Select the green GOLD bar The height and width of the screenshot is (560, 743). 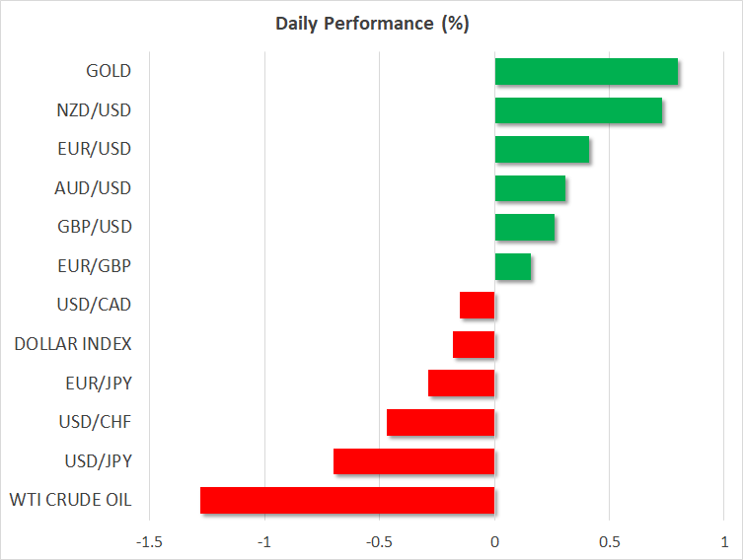(585, 71)
